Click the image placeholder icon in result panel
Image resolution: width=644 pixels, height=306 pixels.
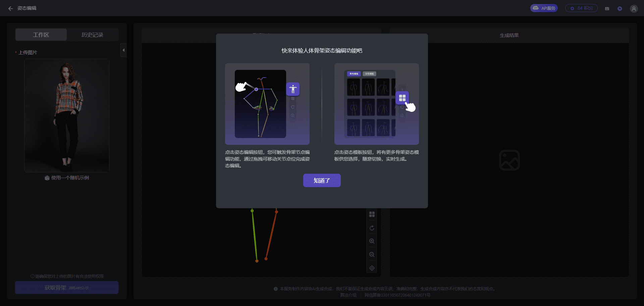pyautogui.click(x=509, y=160)
